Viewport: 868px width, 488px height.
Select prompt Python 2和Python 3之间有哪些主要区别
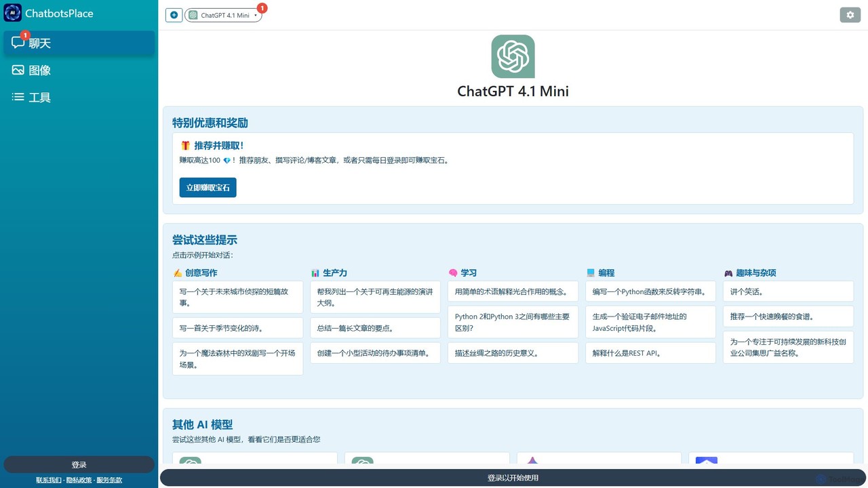513,322
